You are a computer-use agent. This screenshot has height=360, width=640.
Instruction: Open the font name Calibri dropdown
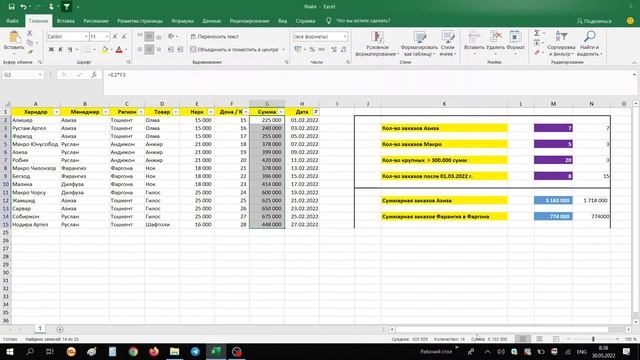(86, 36)
